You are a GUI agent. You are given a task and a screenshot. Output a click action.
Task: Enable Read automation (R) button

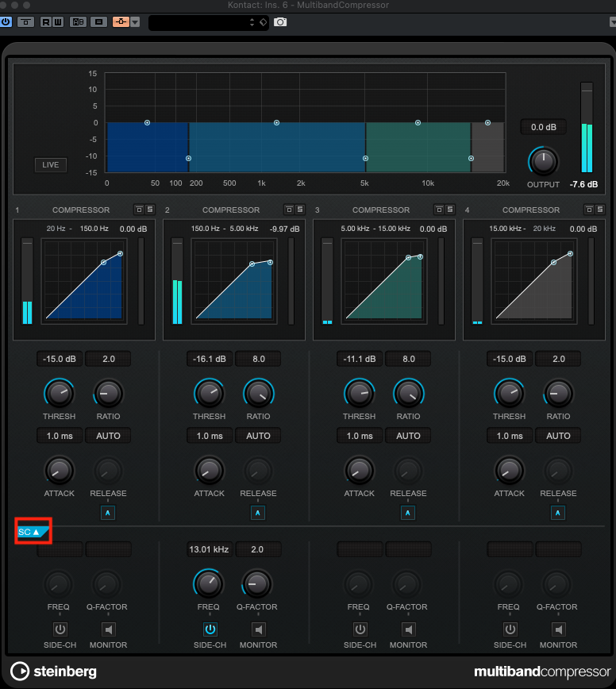click(46, 22)
